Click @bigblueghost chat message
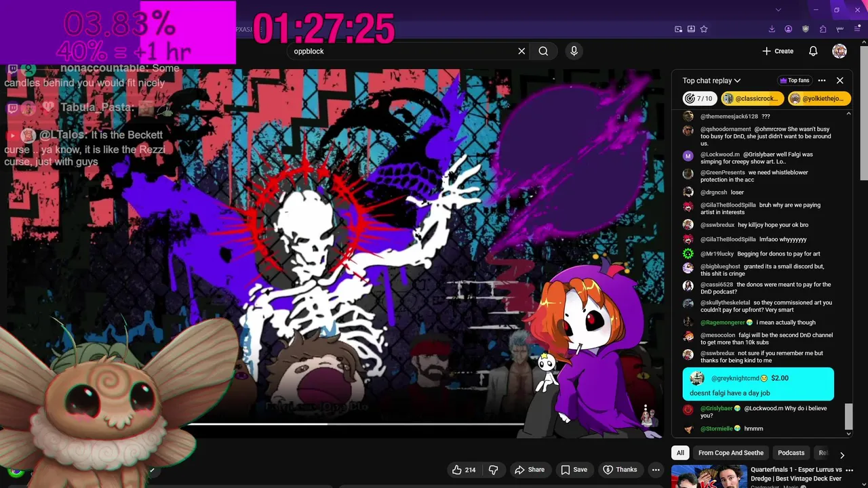This screenshot has width=868, height=488. coord(758,270)
